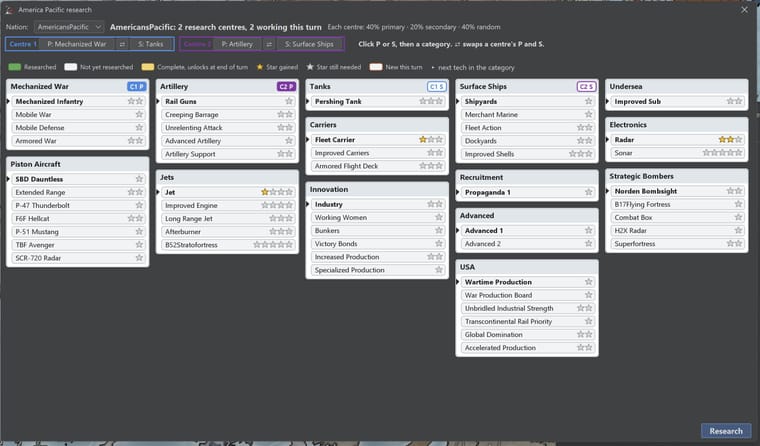The width and height of the screenshot is (760, 446).
Task: Click the yellow Complete legend swatch
Action: [148, 67]
